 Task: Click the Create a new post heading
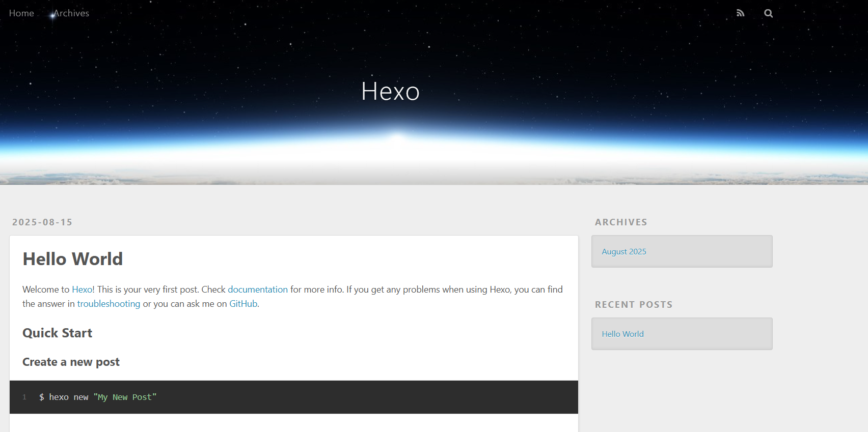(x=71, y=362)
